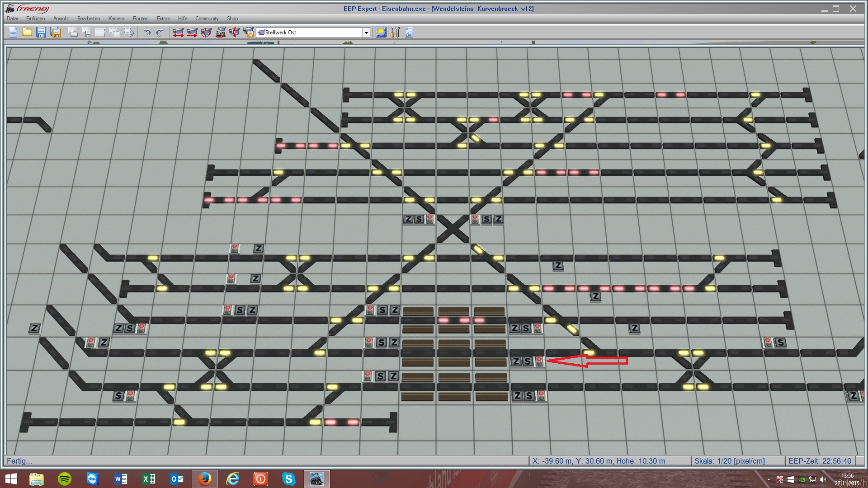Toggle the Z button next to red arrow
The width and height of the screenshot is (868, 488).
tap(516, 361)
